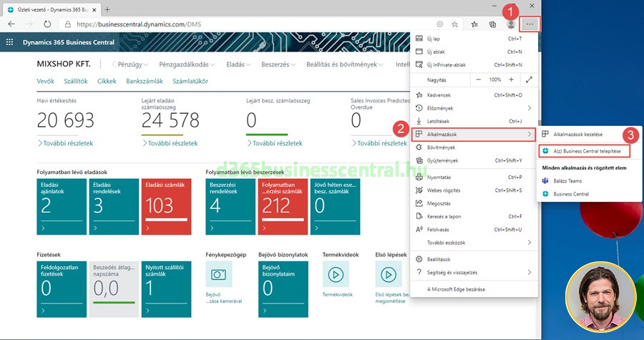Increase zoom with the plus button
644x340 pixels.
click(512, 79)
